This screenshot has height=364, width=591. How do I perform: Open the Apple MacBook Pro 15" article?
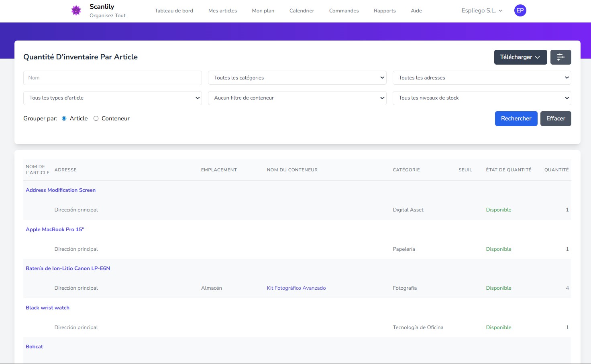(x=55, y=230)
